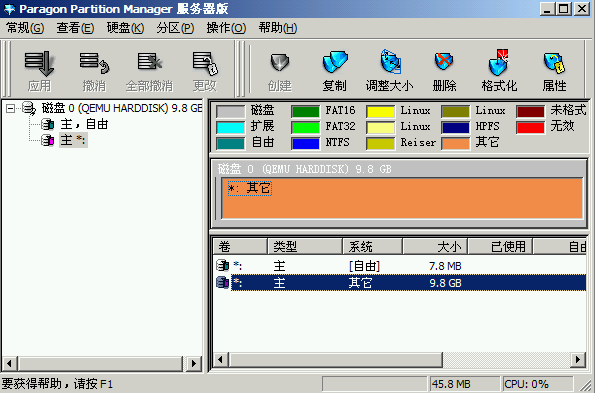Click the Delete (删除) partition icon
This screenshot has height=393, width=595.
click(x=444, y=61)
